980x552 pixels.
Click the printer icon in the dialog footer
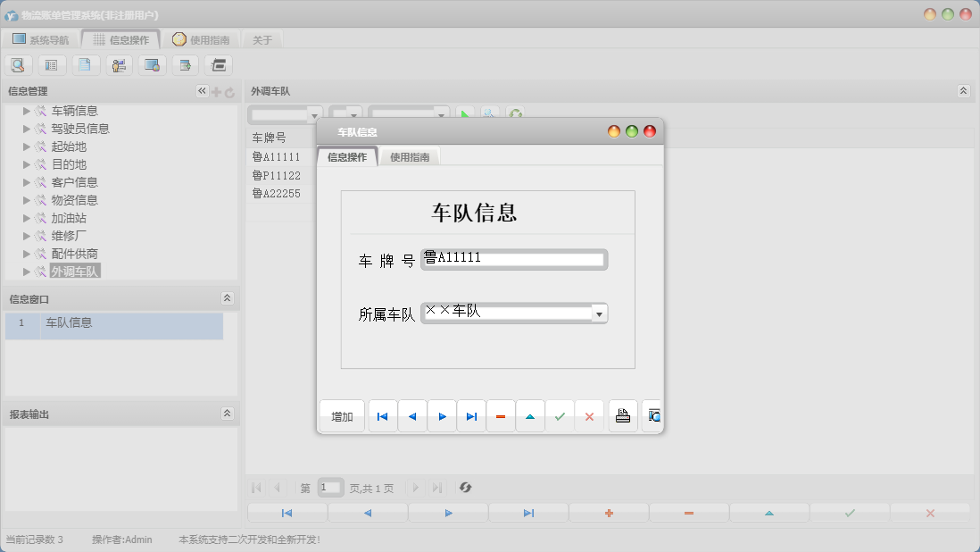tap(622, 415)
